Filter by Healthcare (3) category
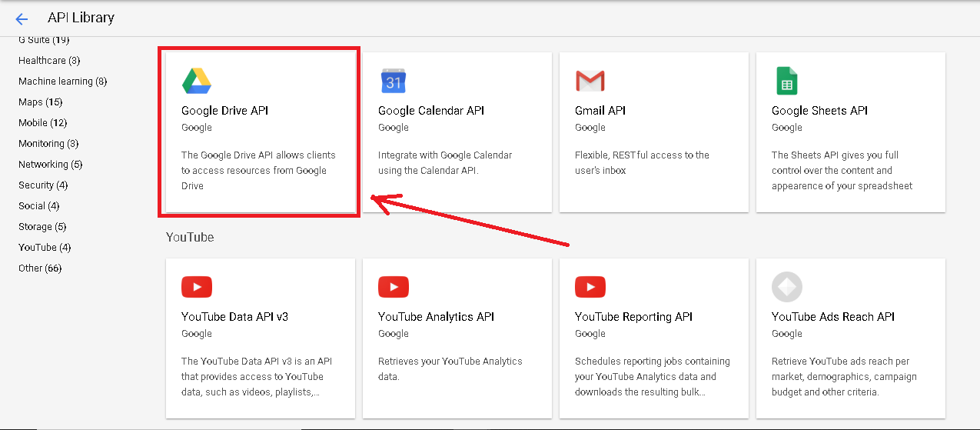The image size is (980, 430). [49, 61]
